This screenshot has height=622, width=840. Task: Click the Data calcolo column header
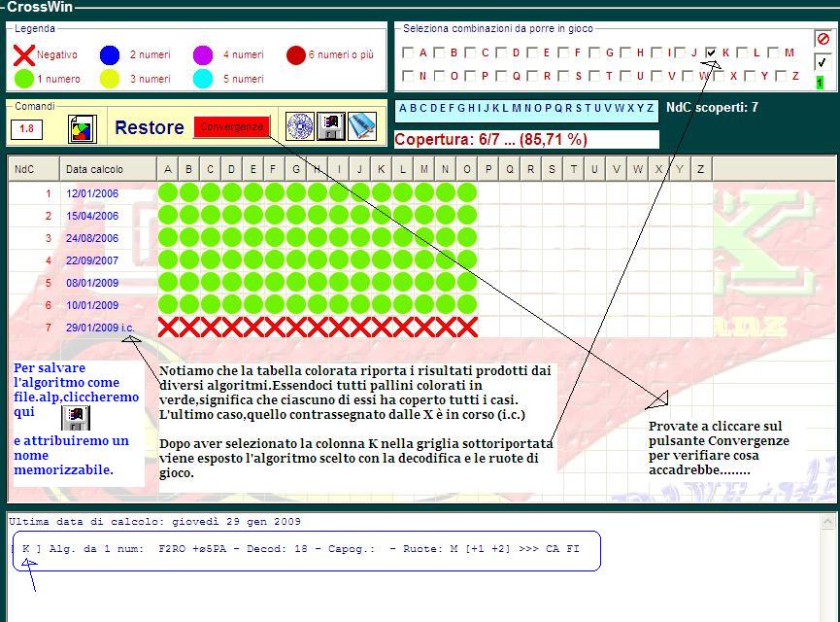coord(108,169)
